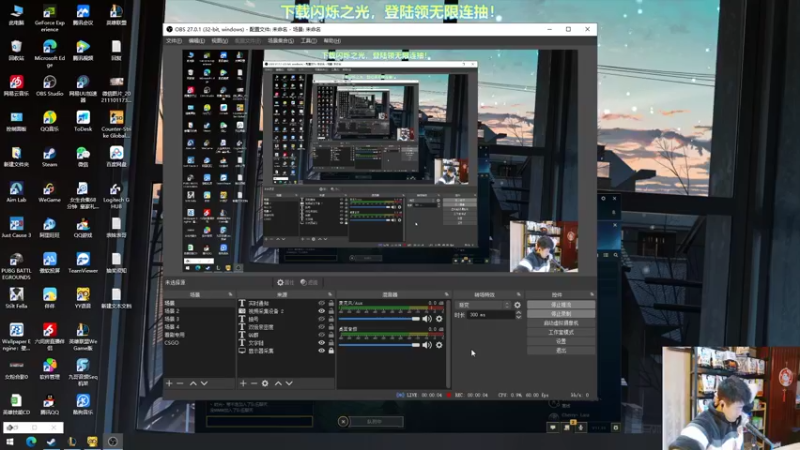The width and height of the screenshot is (800, 450).
Task: Open GeForce Experience desktop icon
Action: pyautogui.click(x=49, y=18)
